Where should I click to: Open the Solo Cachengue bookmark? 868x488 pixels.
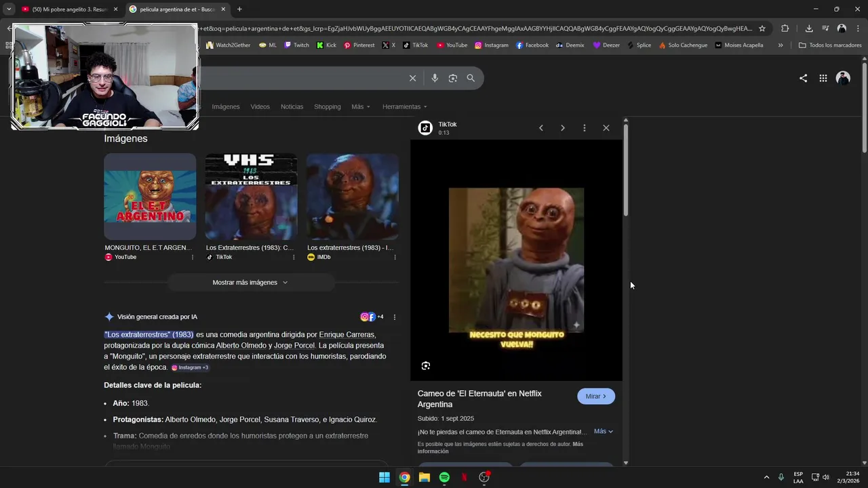pos(683,45)
